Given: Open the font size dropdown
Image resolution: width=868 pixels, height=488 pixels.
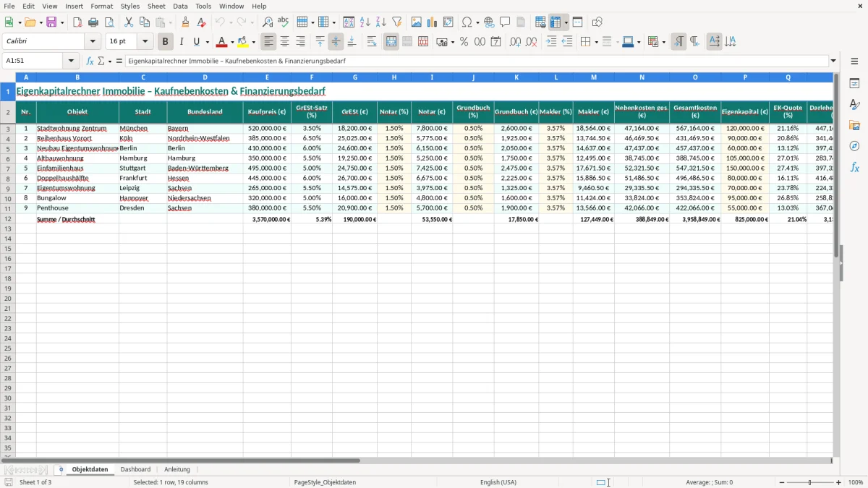Looking at the screenshot, I should coord(145,42).
